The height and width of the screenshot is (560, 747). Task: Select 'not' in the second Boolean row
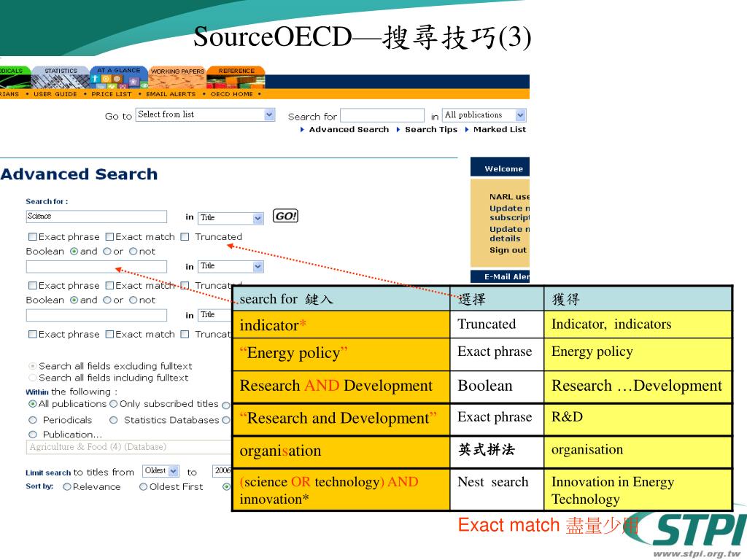[133, 300]
